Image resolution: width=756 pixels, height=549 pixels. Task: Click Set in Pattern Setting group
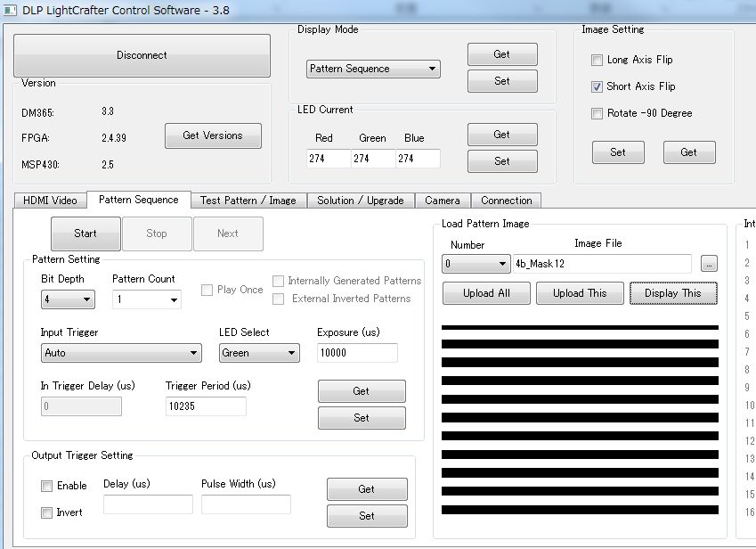[362, 418]
